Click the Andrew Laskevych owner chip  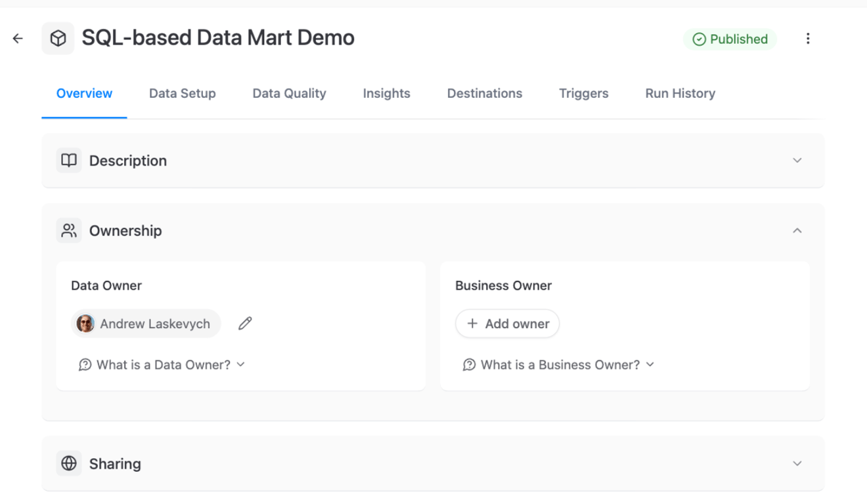tap(146, 324)
